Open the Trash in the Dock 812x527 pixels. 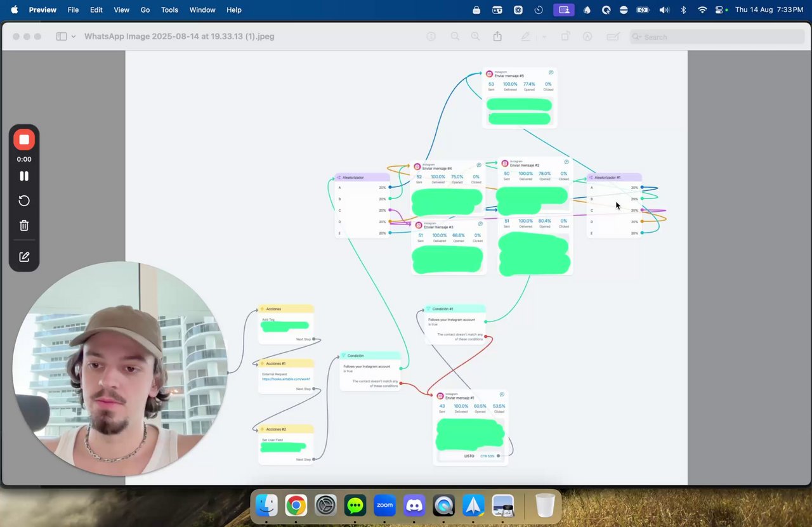point(545,505)
